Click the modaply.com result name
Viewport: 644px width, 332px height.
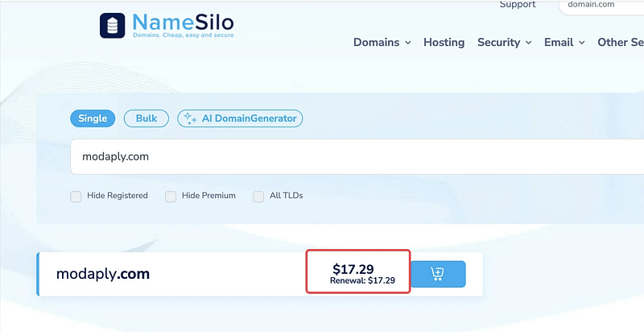coord(103,274)
